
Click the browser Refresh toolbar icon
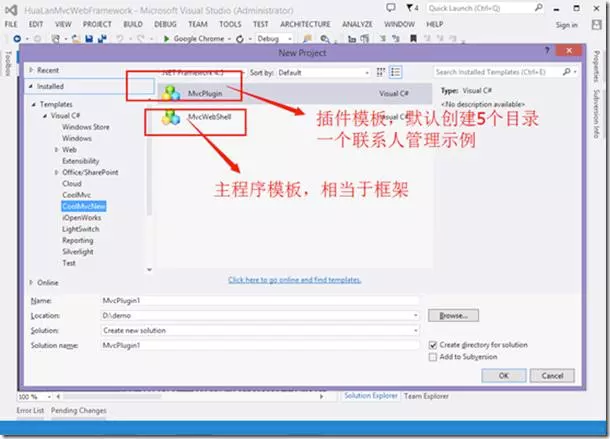pyautogui.click(x=240, y=39)
